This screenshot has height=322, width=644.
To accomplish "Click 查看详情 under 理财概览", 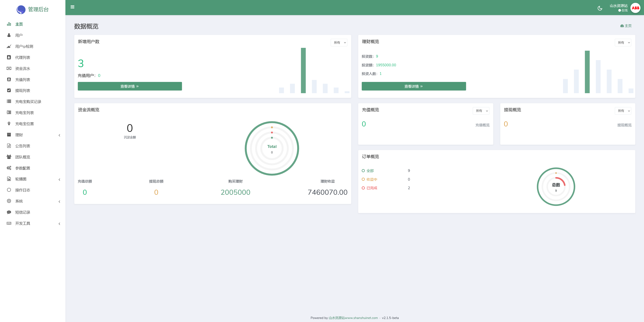I will [x=414, y=86].
